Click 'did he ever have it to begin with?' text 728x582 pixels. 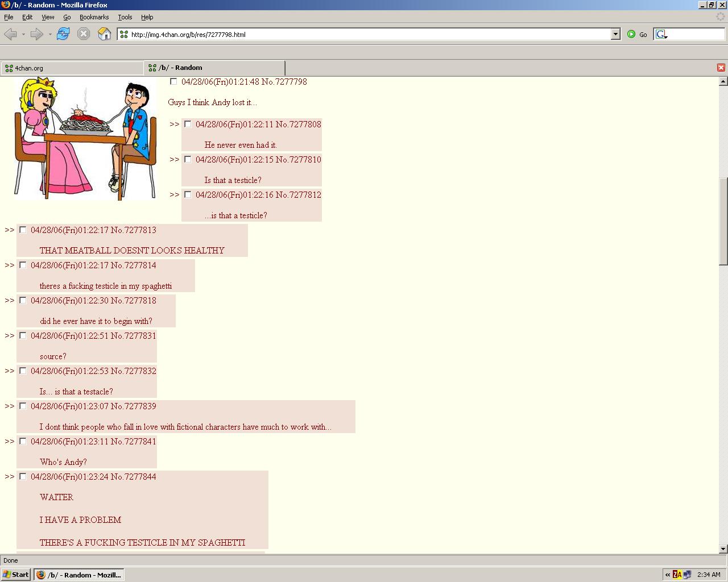[96, 321]
